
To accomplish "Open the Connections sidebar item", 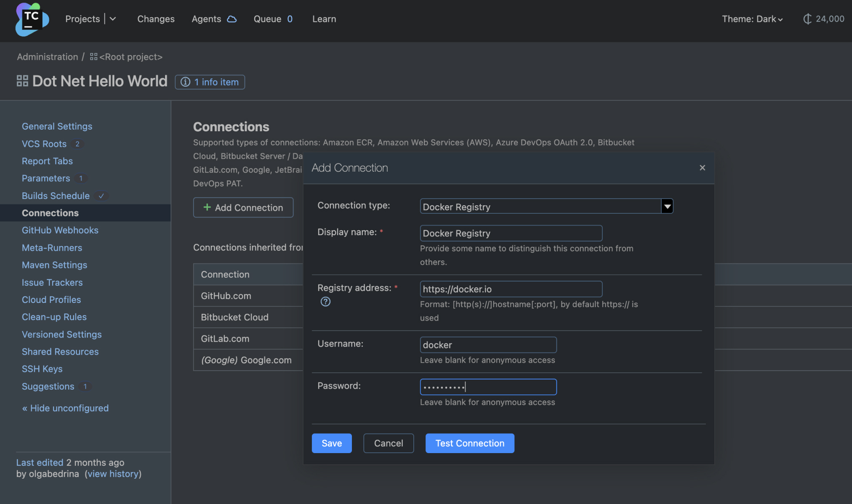I will pyautogui.click(x=51, y=212).
